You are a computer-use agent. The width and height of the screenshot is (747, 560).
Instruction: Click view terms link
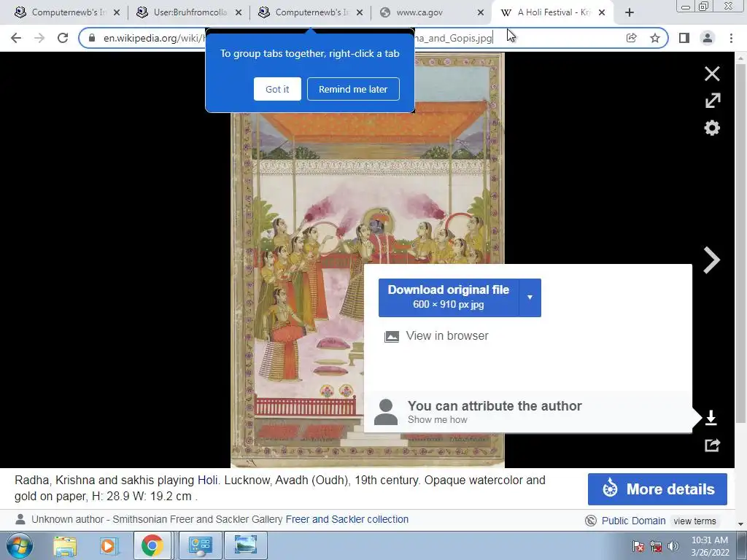coord(694,521)
